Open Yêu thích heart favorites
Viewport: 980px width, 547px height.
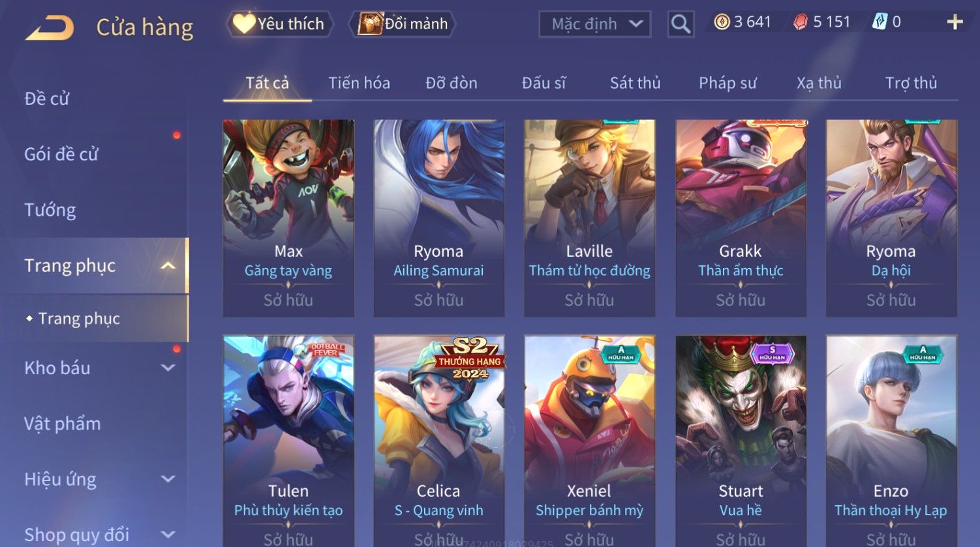coord(280,24)
